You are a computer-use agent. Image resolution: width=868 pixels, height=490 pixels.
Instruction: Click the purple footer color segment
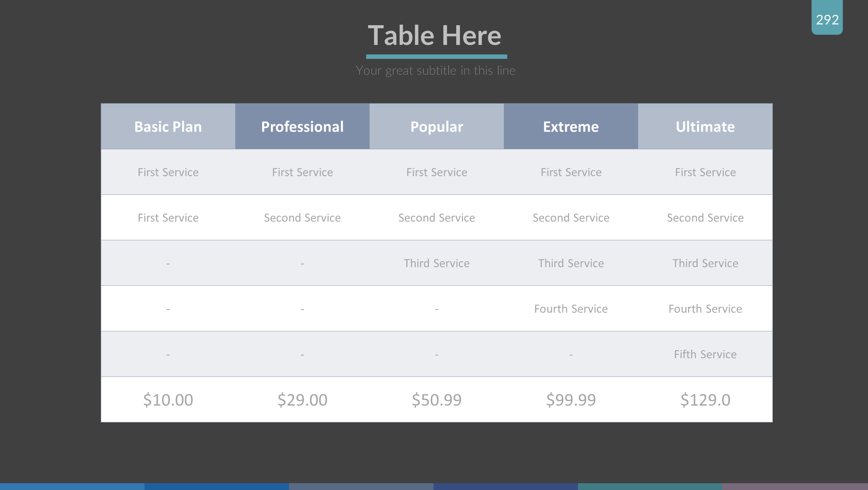(x=795, y=487)
